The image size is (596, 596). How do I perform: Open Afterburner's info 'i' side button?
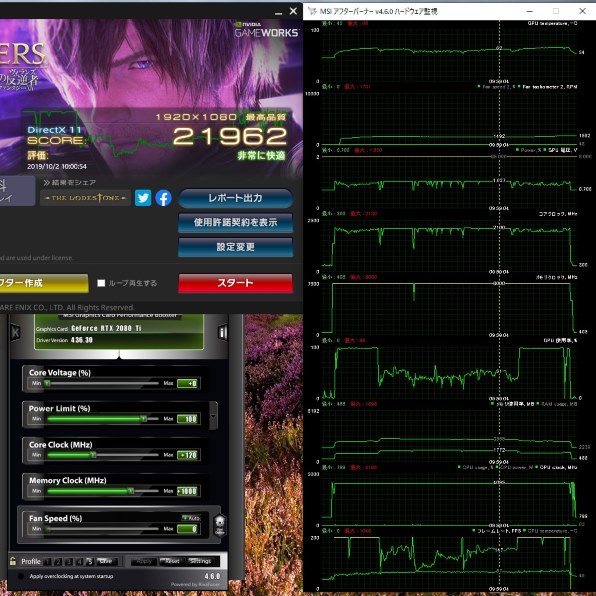click(x=223, y=333)
